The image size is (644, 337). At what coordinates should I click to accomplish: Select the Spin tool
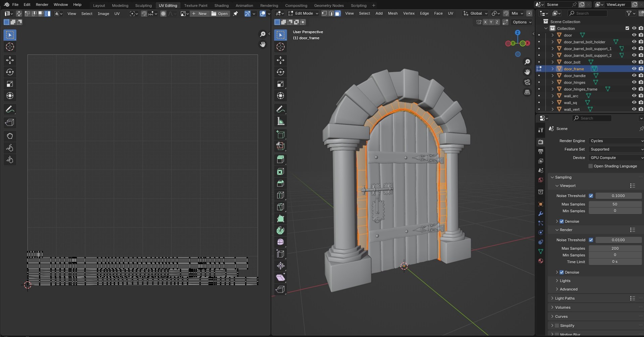280,230
